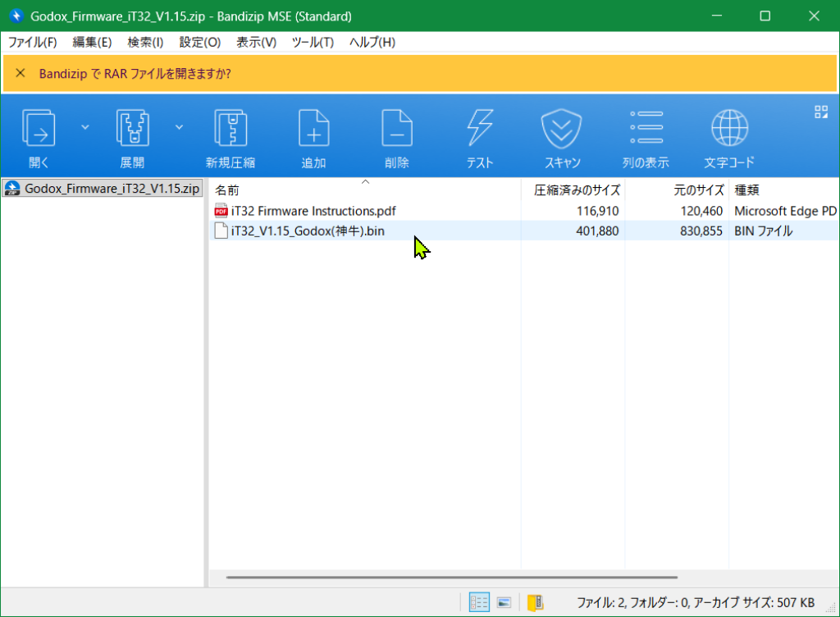Screen dimensions: 840x617
Task: Open the ツール(T) menu
Action: 313,42
